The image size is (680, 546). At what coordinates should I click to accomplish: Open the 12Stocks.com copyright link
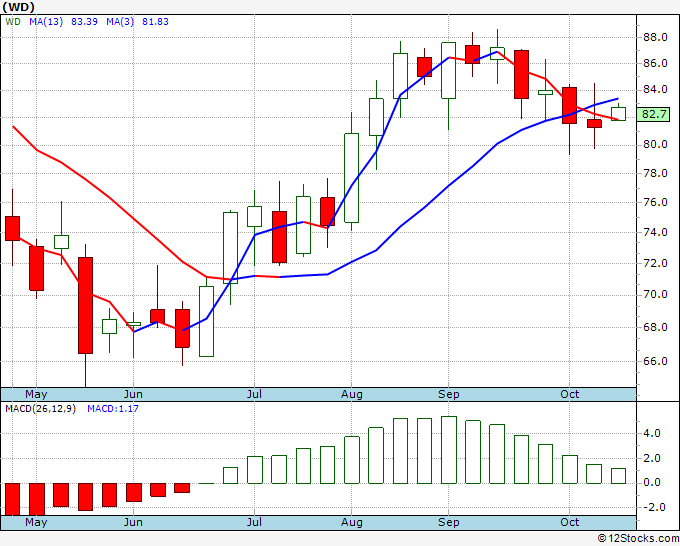(x=638, y=539)
